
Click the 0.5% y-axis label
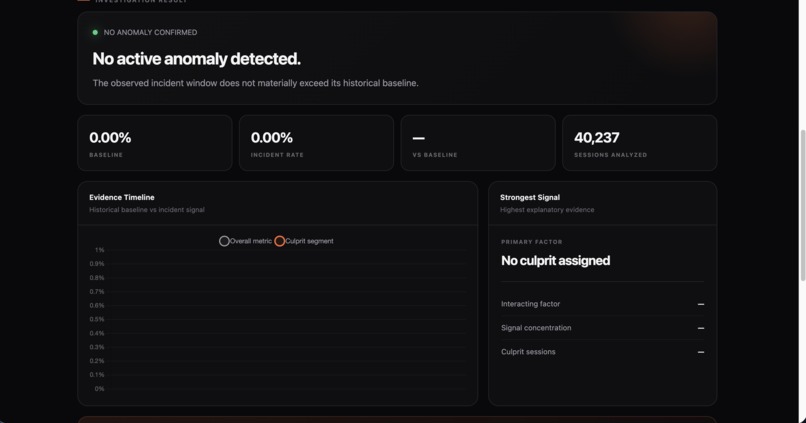[x=97, y=319]
